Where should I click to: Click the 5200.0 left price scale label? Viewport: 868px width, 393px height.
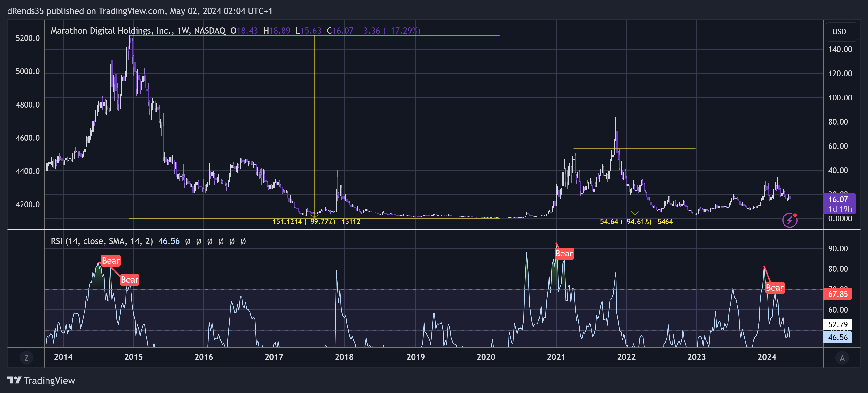tap(28, 38)
